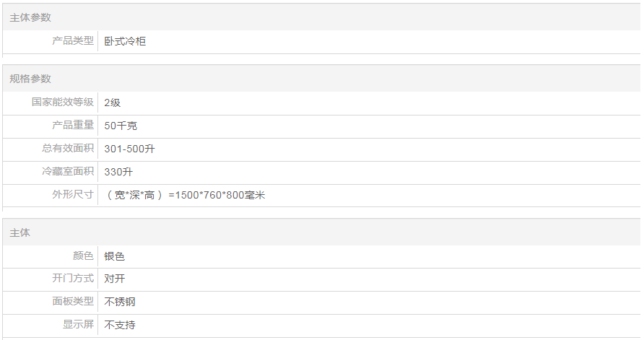Click the 50千克 weight value
Screen dimensions: 644x340
pyautogui.click(x=121, y=126)
